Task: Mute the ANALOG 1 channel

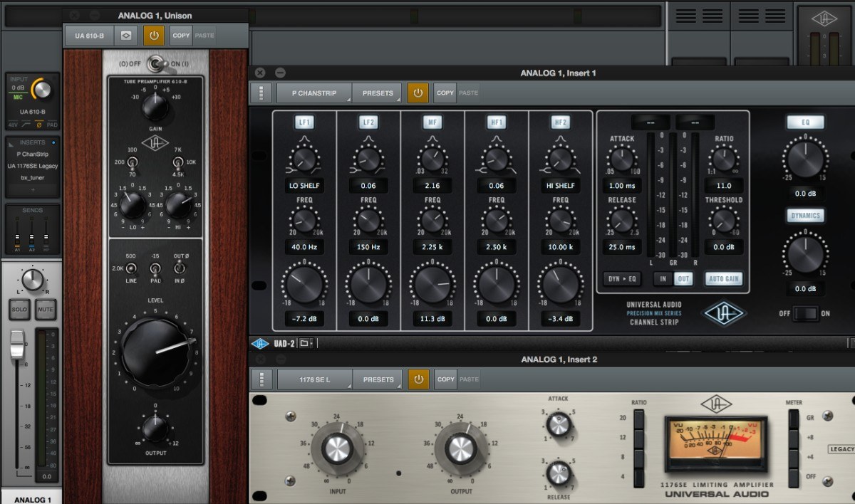Action: click(45, 310)
